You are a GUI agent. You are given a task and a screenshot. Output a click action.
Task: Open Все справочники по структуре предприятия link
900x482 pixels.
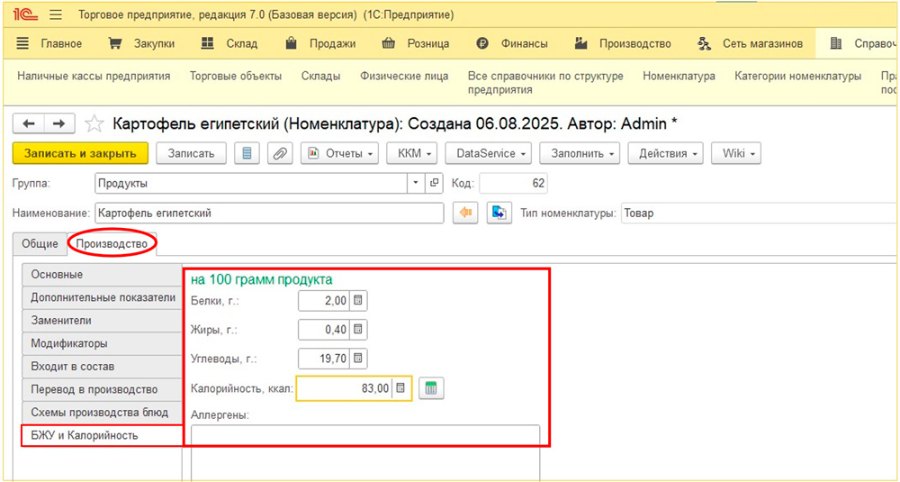(x=545, y=83)
